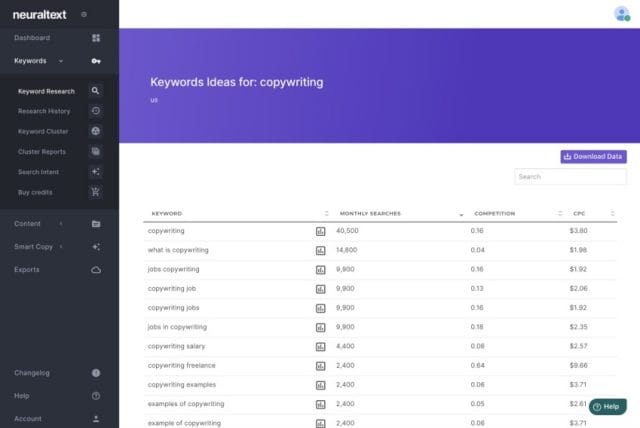Open the Research History clock icon

tap(96, 111)
